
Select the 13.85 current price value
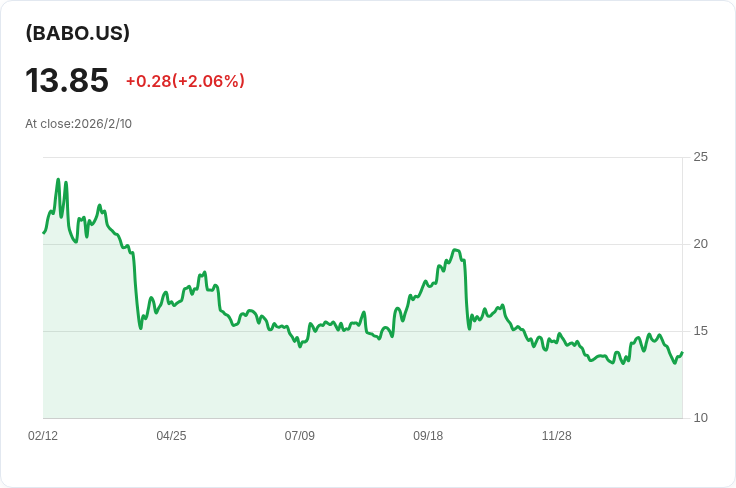point(67,80)
